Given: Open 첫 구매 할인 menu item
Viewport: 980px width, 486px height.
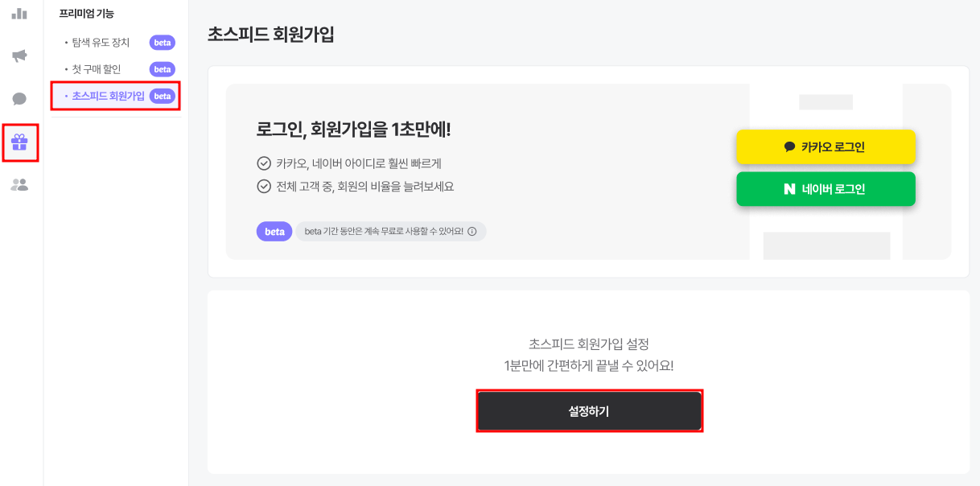Looking at the screenshot, I should pyautogui.click(x=97, y=69).
